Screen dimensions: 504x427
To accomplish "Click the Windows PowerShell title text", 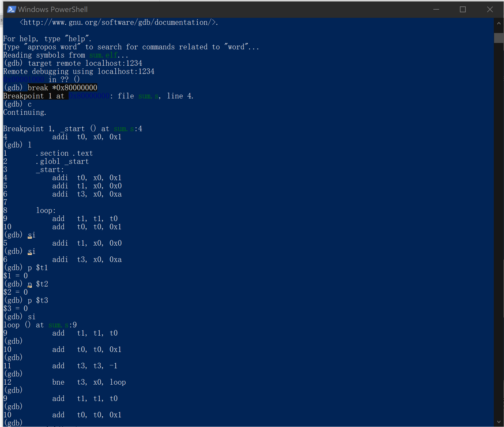I will coord(53,9).
